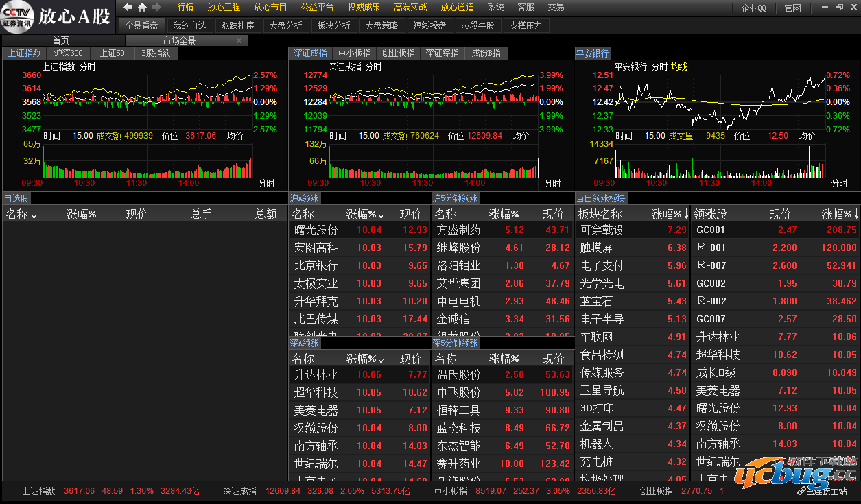Select 曙光股份 row in 沪A领涨 list
This screenshot has width=861, height=504.
[316, 230]
